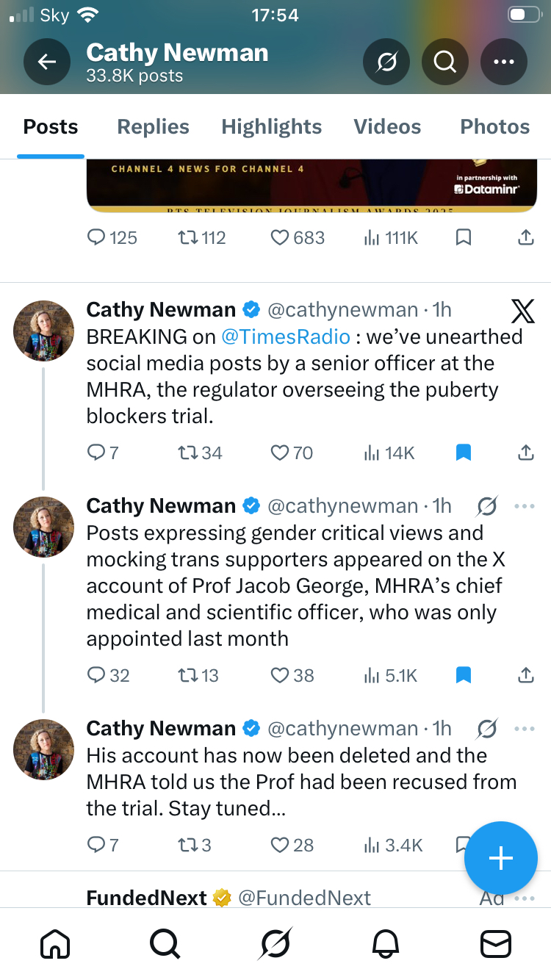Screen dimensions: 551x980
Task: Open profile header three-dot more menu
Action: click(503, 62)
